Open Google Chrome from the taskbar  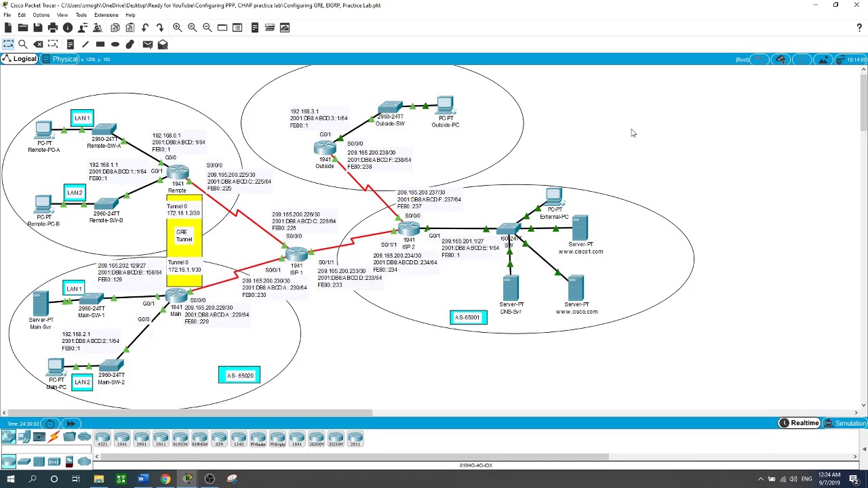(x=165, y=479)
